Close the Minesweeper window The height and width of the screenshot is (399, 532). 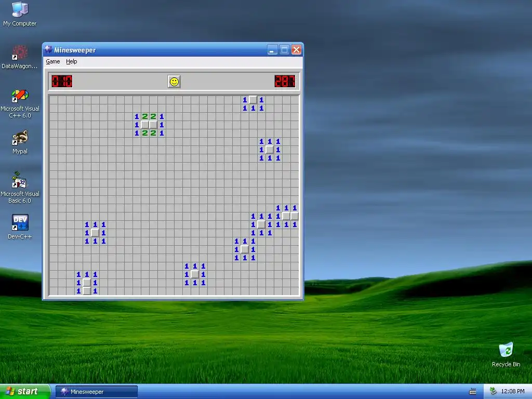pyautogui.click(x=296, y=50)
